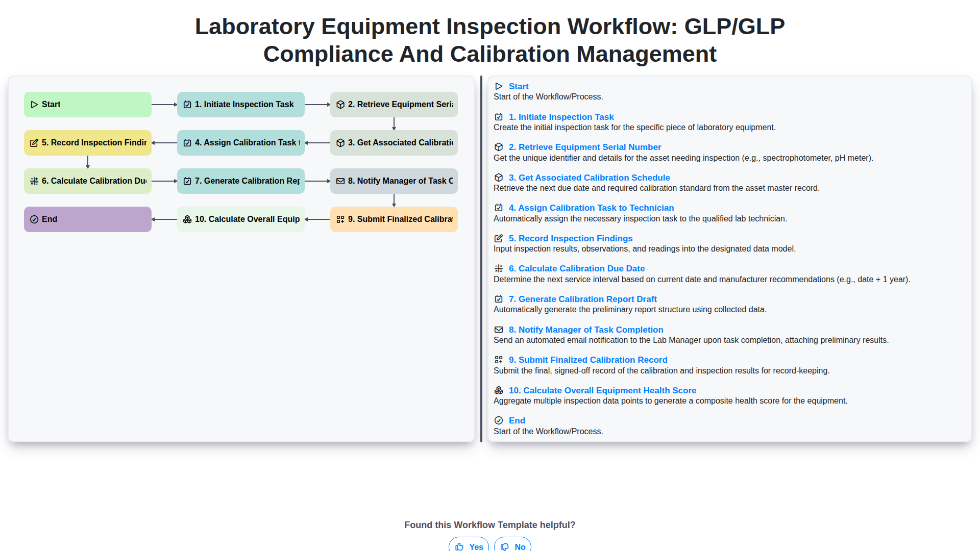Click the box icon in Get Associated Calibration node
980x551 pixels.
pyautogui.click(x=340, y=143)
